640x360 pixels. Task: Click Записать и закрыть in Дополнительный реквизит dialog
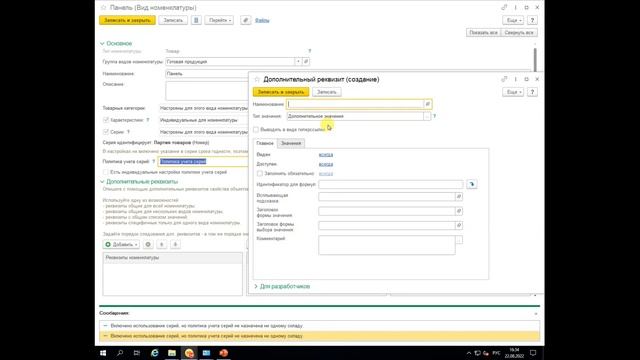point(281,92)
